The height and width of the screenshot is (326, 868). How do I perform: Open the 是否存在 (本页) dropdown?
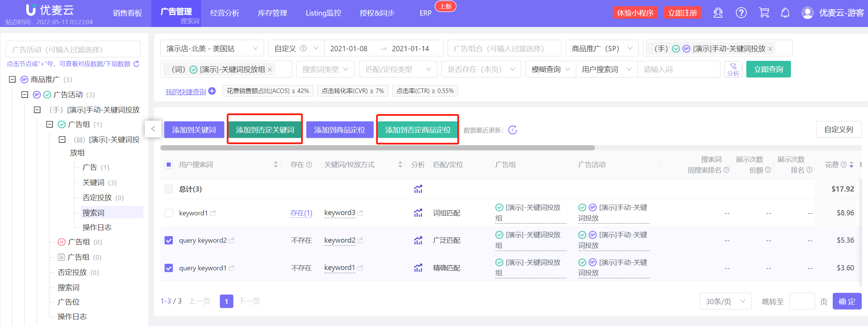(481, 69)
